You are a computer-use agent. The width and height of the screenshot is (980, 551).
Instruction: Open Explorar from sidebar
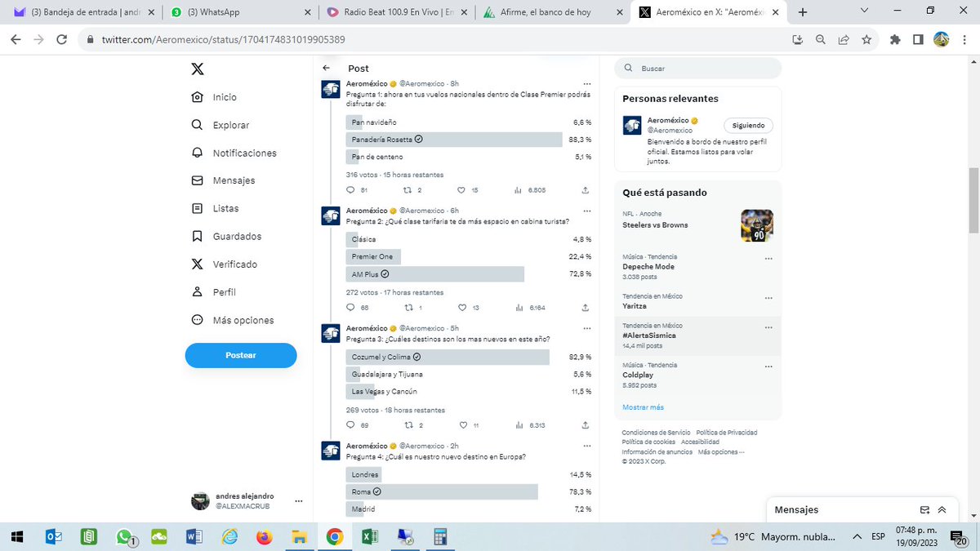pos(220,125)
